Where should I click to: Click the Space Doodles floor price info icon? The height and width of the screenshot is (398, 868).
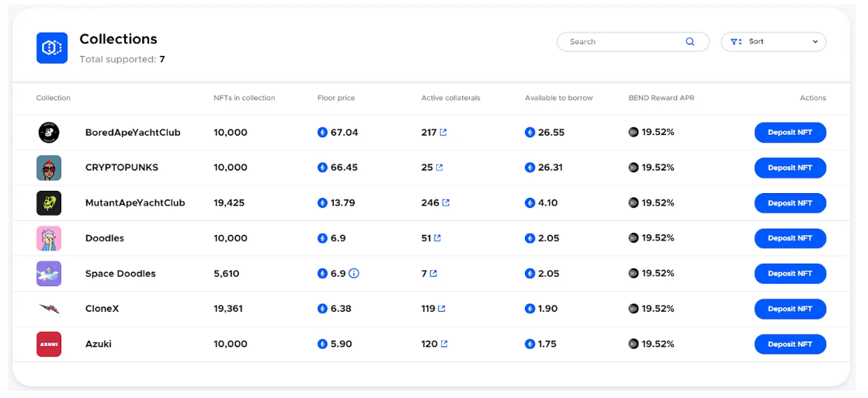354,274
